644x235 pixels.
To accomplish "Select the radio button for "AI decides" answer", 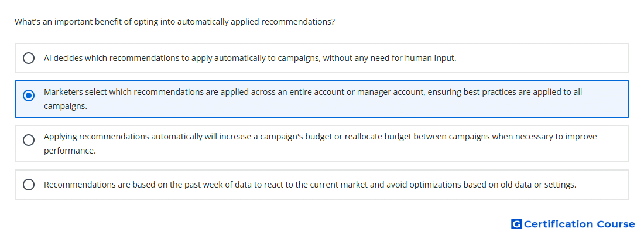I will pos(29,58).
